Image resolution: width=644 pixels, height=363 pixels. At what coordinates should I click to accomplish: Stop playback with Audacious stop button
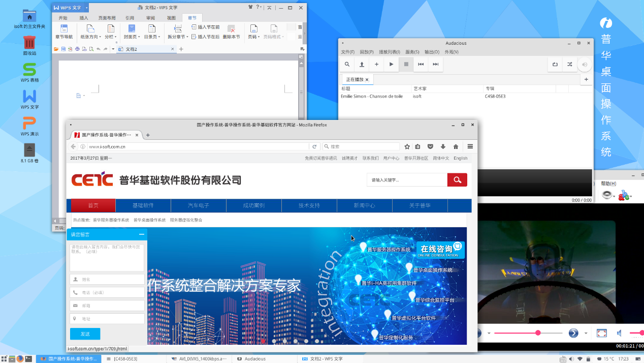406,65
